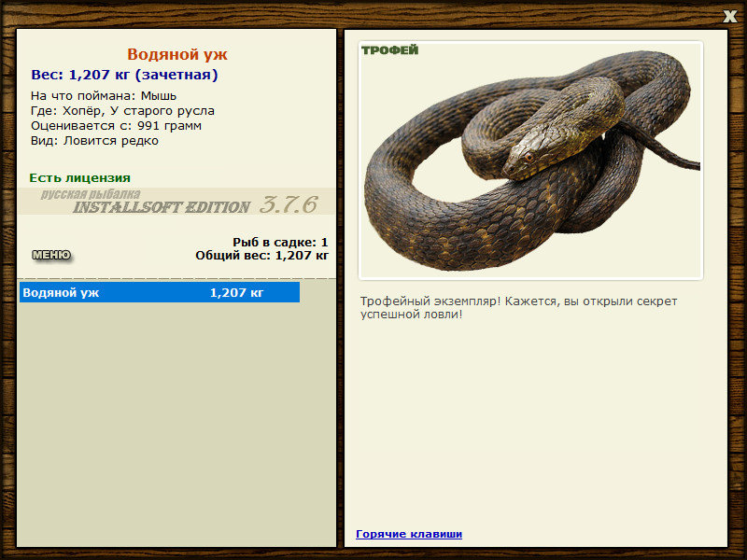This screenshot has width=747, height=560.
Task: Click the Водяной уж orange title
Action: 177,54
